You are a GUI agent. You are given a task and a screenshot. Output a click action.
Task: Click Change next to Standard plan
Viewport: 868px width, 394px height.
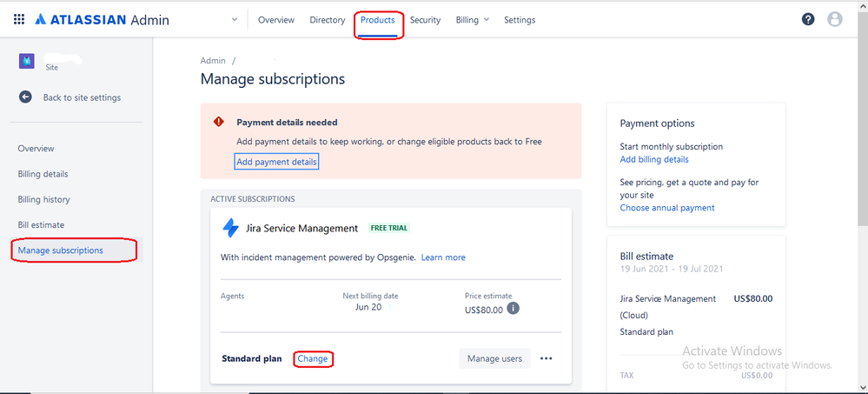click(313, 358)
